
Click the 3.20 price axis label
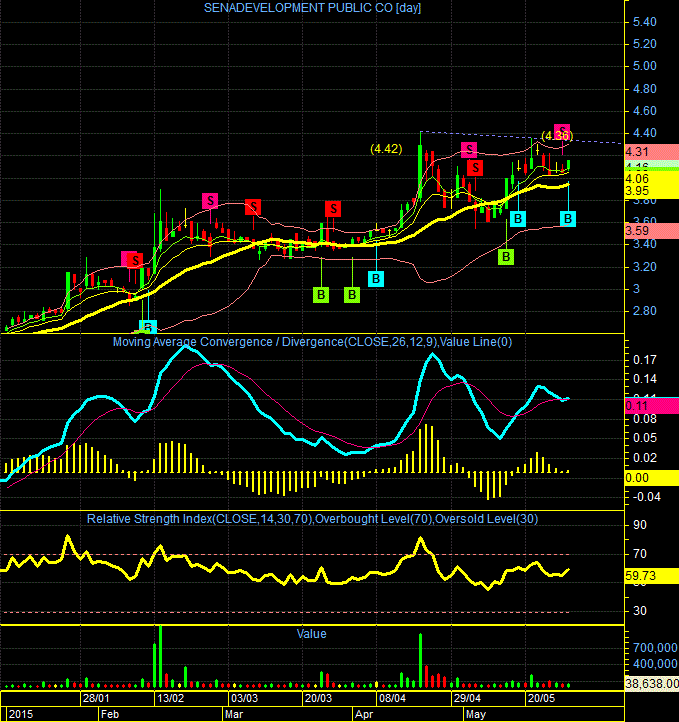pos(644,267)
